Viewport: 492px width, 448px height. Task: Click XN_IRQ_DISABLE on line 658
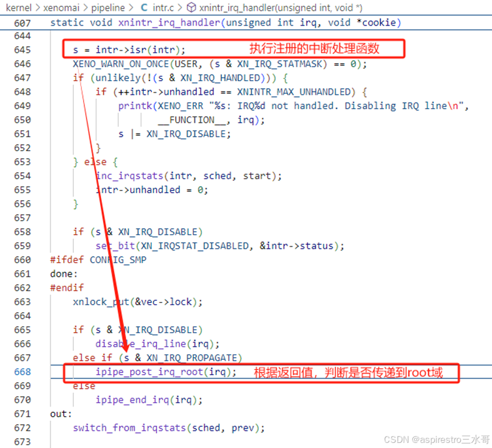click(158, 232)
